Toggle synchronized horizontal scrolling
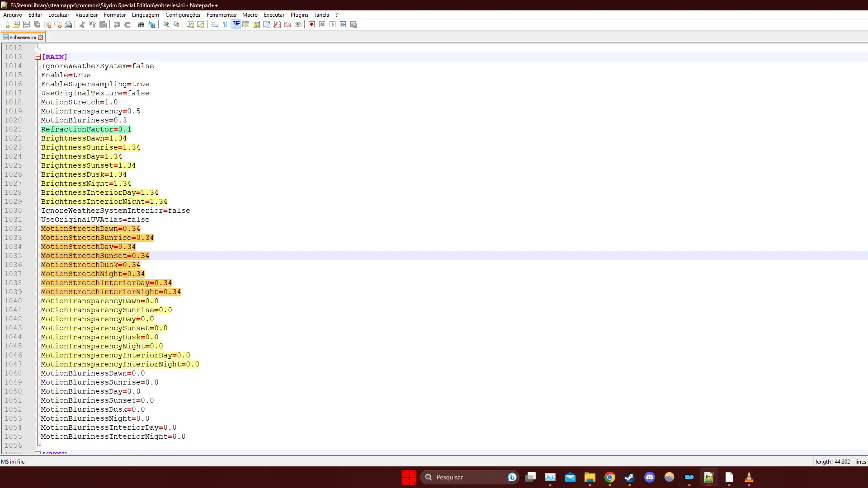This screenshot has width=868, height=488. (x=201, y=24)
